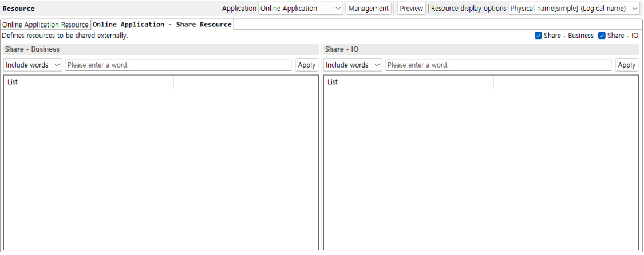
Task: Toggle the Share - IO checkbox
Action: point(602,36)
